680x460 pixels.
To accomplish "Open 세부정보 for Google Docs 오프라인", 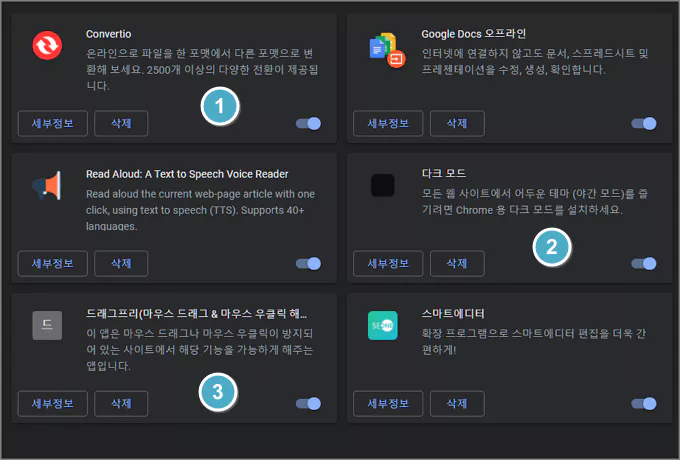I will point(388,124).
